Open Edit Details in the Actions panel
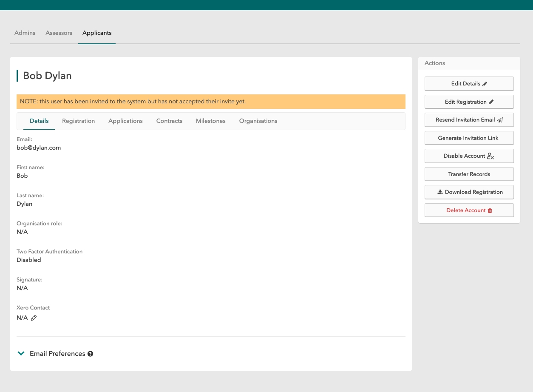This screenshot has height=392, width=533. pos(469,84)
